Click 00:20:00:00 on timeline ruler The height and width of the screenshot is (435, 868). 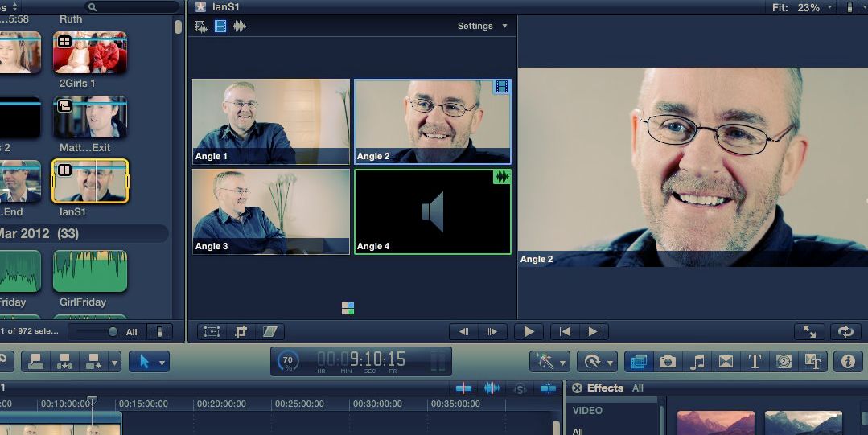point(221,404)
